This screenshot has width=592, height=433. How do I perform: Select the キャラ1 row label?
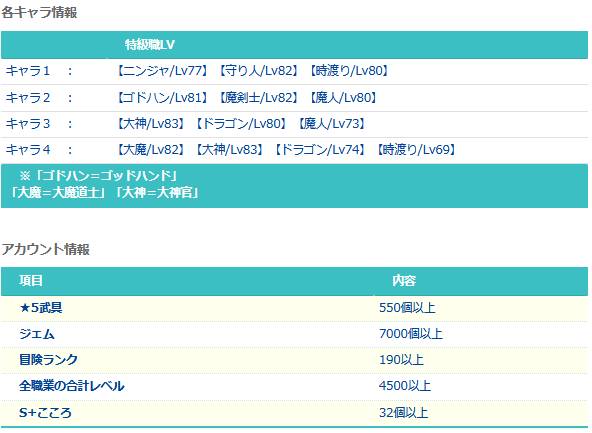click(x=28, y=71)
